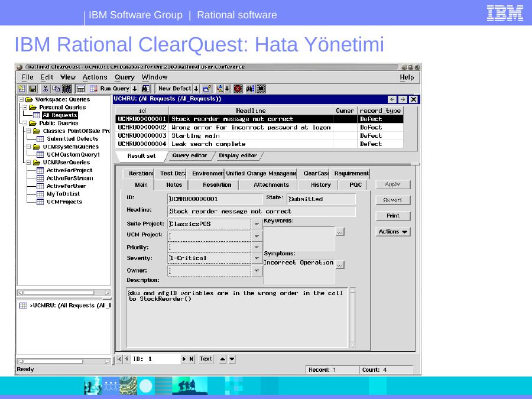Image resolution: width=532 pixels, height=399 pixels.
Task: Open the UCM Project dropdown
Action: click(257, 236)
